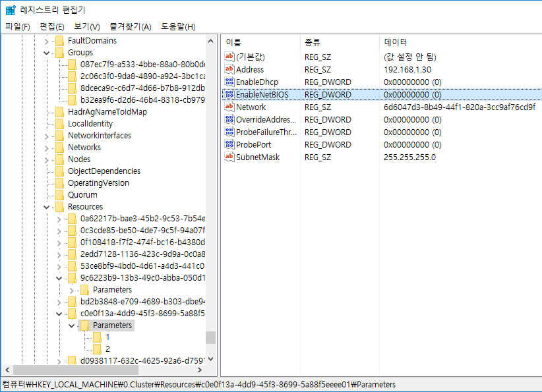The width and height of the screenshot is (542, 392).
Task: Select the d0938117-632c resource key
Action: click(x=142, y=360)
